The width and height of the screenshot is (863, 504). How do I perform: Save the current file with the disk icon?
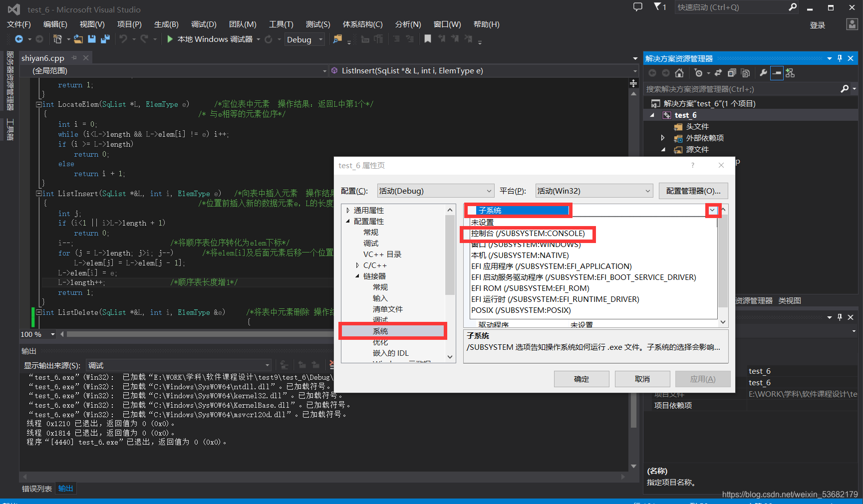[x=92, y=39]
